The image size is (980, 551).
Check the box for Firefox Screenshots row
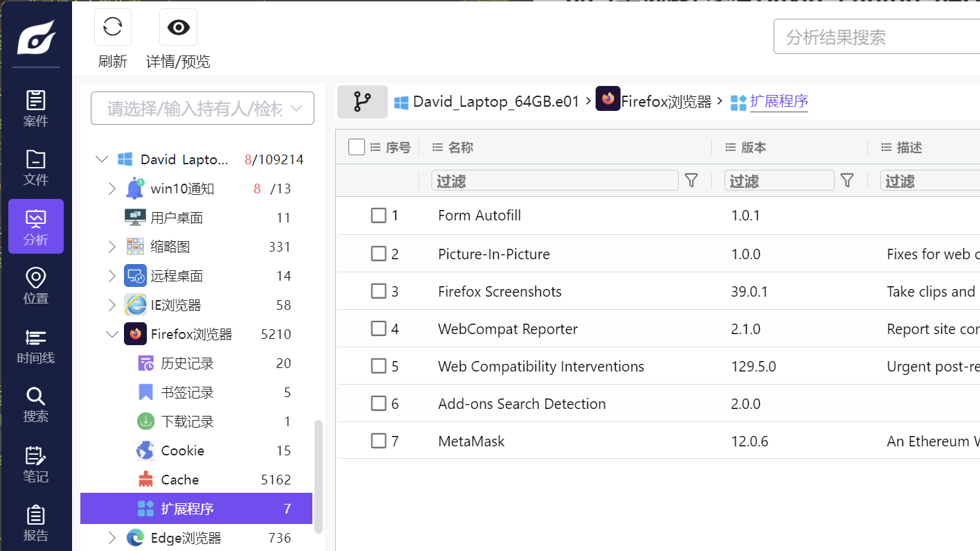[x=378, y=291]
